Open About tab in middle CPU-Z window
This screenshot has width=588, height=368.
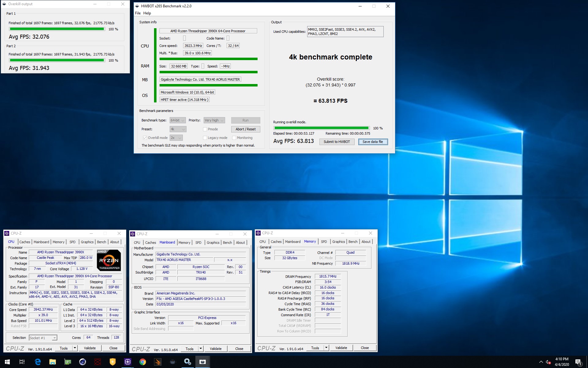tap(240, 243)
